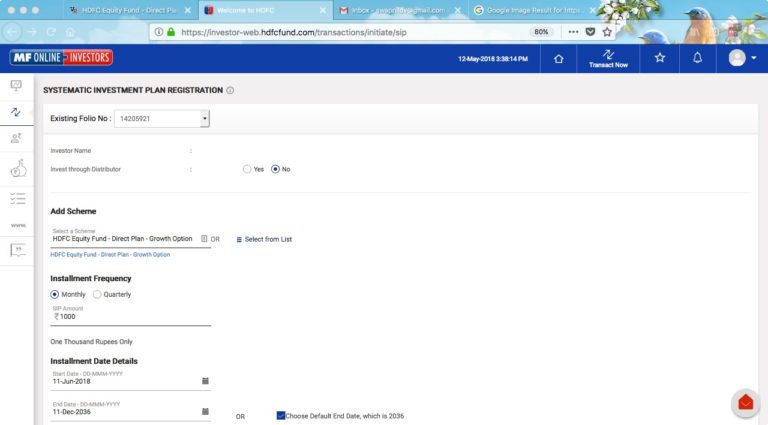Expand the profile dropdown arrow
The image size is (768, 425).
[x=754, y=58]
